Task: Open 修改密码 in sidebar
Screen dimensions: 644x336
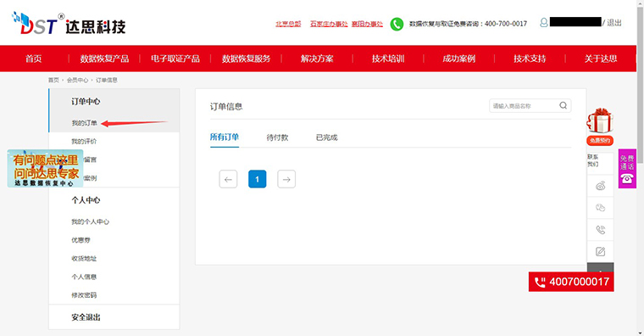Action: [84, 295]
